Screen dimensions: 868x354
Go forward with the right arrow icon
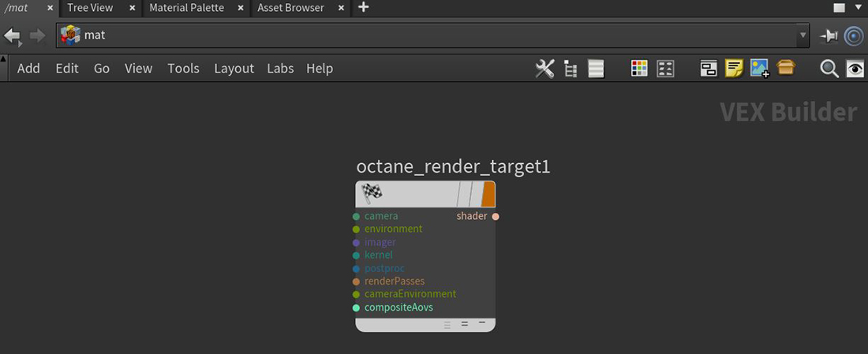click(x=37, y=36)
